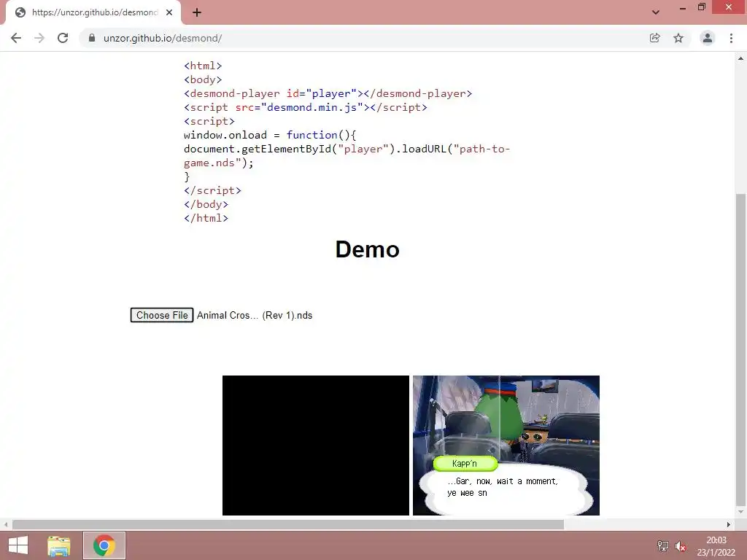Close the Chrome window

[729, 7]
